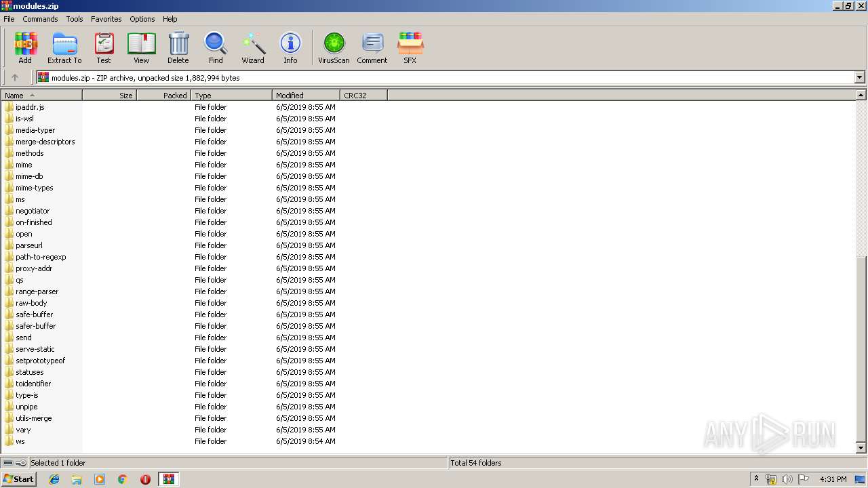Sort by the Packed column header
Screen dimensions: 868x488
(163, 96)
